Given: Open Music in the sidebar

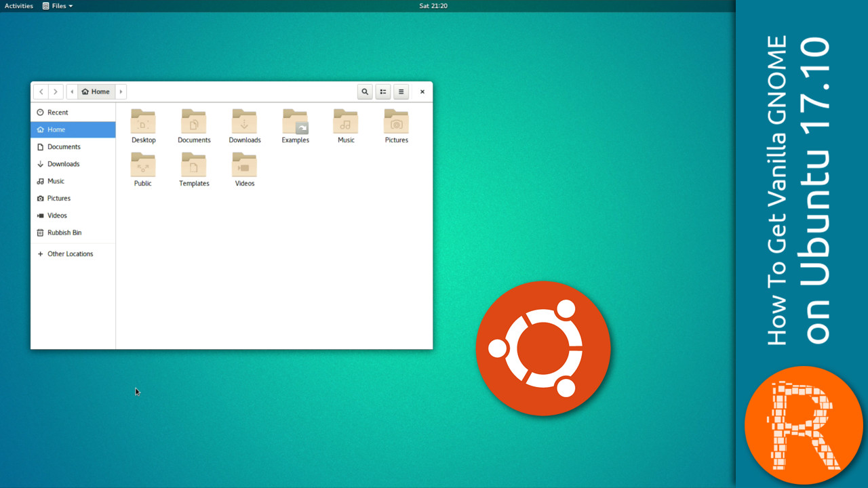Looking at the screenshot, I should click(x=73, y=181).
